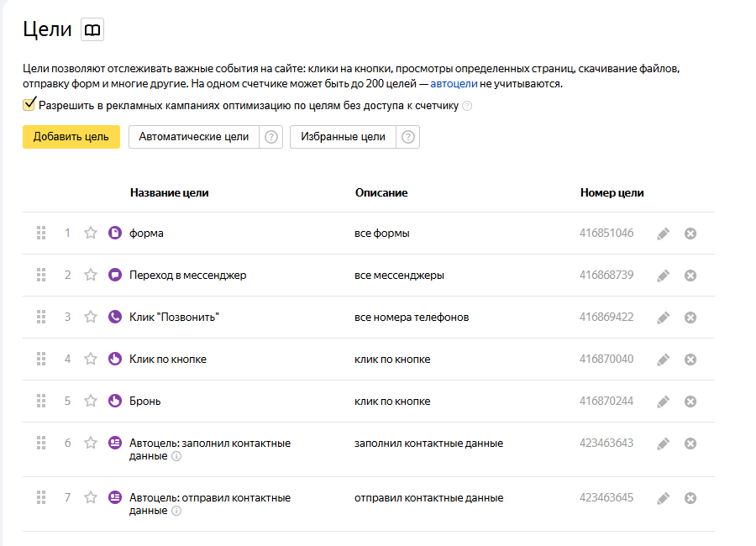Select the все номера телефонов description
Screen dimensions: 756x546
tap(412, 318)
